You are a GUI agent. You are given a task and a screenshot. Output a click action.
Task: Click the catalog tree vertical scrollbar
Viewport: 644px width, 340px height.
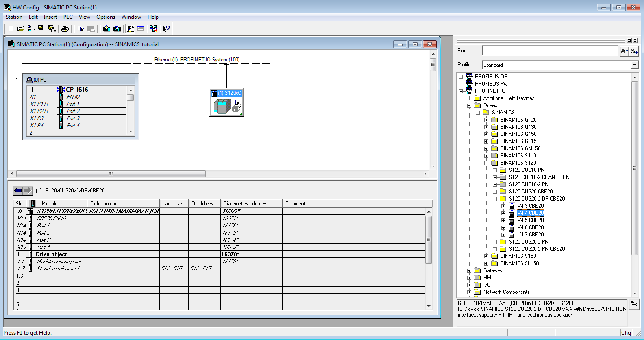pos(635,168)
